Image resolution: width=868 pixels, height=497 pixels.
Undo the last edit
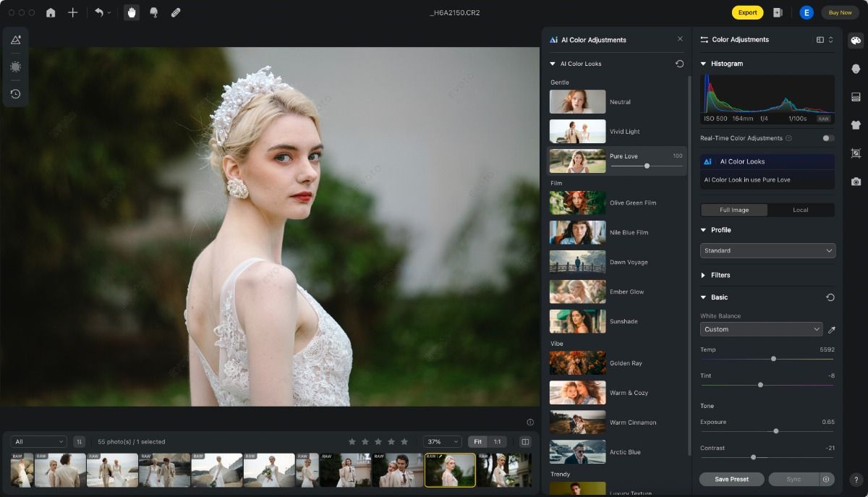tap(100, 12)
